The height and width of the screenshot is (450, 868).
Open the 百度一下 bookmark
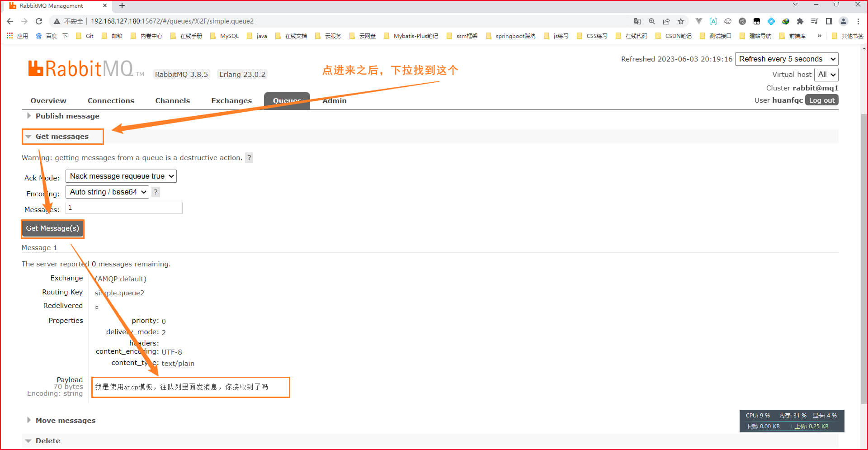pyautogui.click(x=52, y=36)
